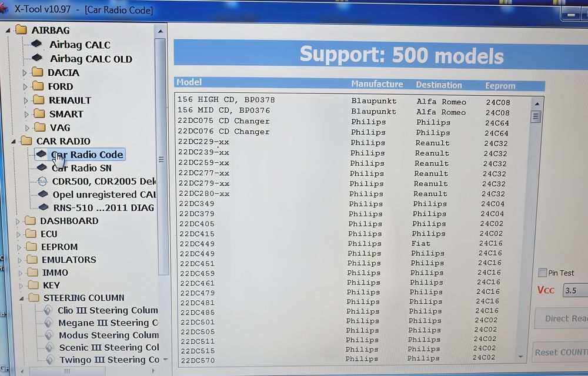Click the RENAULT folder icon
The image size is (588, 376).
tap(39, 100)
